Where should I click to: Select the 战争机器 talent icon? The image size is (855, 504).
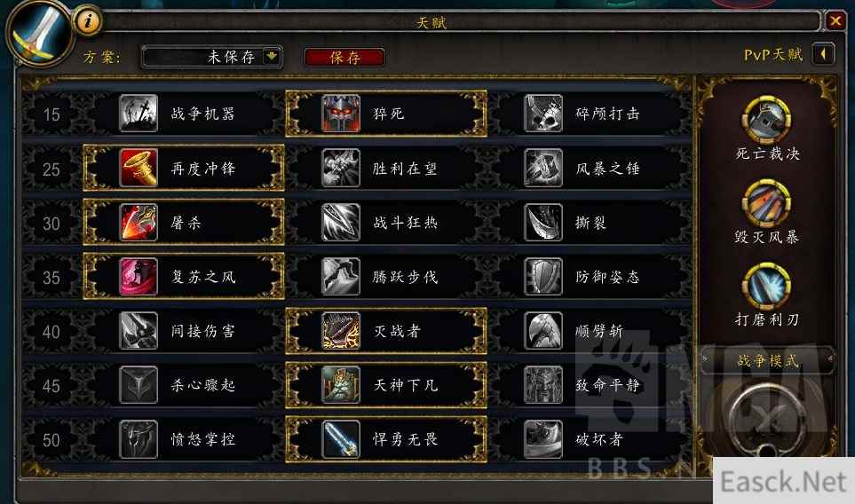pyautogui.click(x=139, y=114)
